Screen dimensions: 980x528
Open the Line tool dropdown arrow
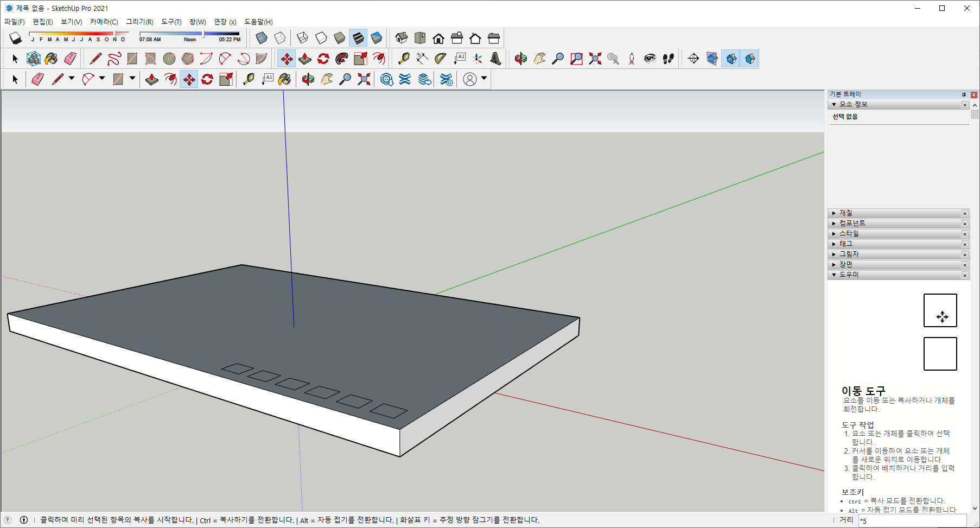coord(72,79)
